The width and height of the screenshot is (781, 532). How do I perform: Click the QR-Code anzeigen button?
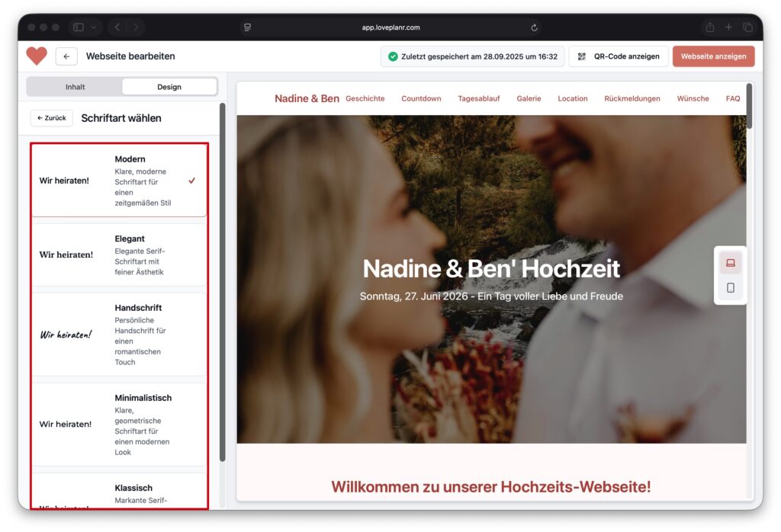(619, 56)
